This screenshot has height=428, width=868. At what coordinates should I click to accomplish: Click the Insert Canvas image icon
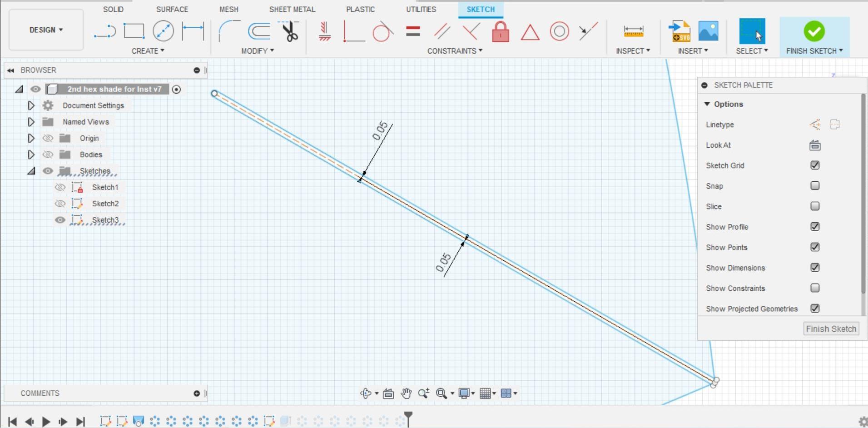[708, 31]
